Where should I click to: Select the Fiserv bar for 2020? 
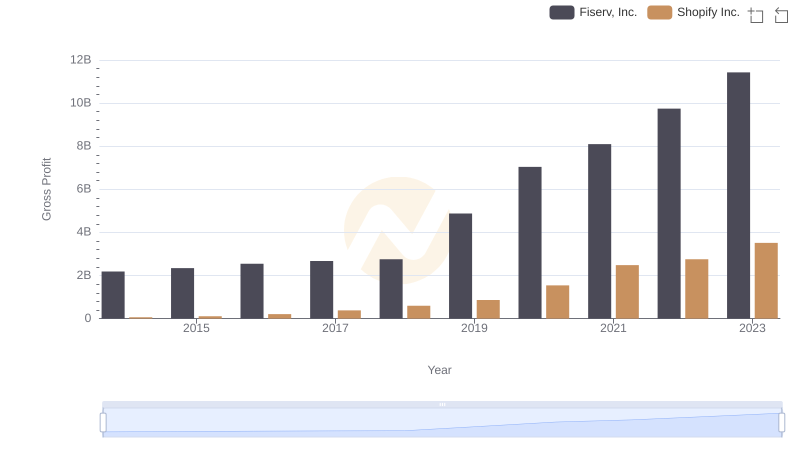coord(530,242)
